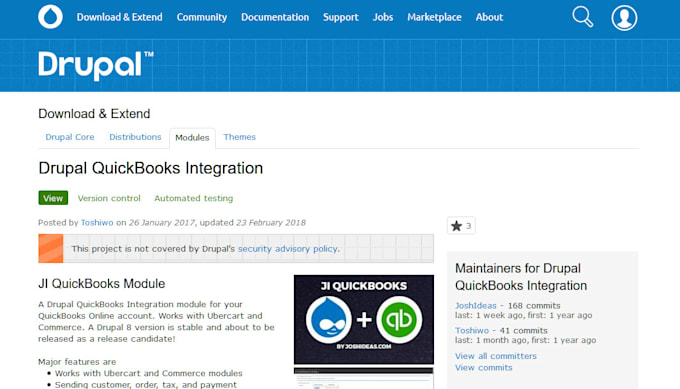Switch to the Distributions tab
680x389 pixels.
tap(135, 137)
